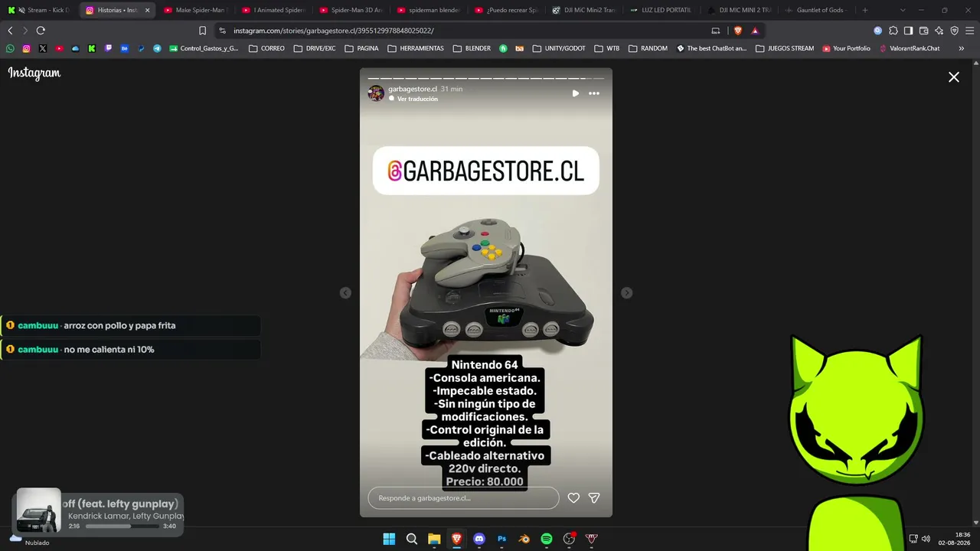The image size is (980, 551).
Task: Bookmark this page
Action: click(202, 31)
